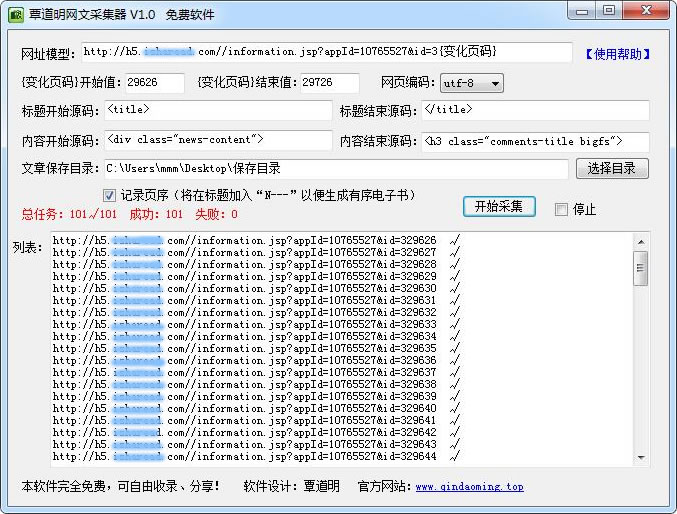This screenshot has width=677, height=514.
Task: Click the 内容结束源码 field
Action: coord(534,141)
